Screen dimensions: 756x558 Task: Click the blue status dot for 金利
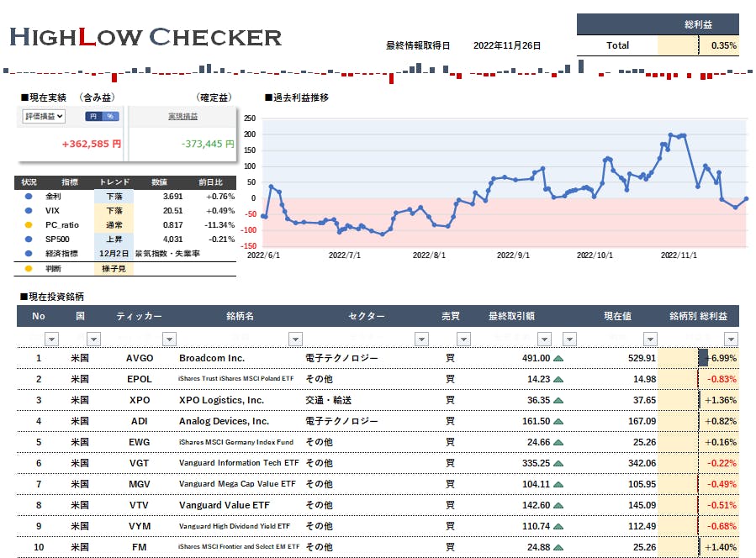(x=29, y=196)
